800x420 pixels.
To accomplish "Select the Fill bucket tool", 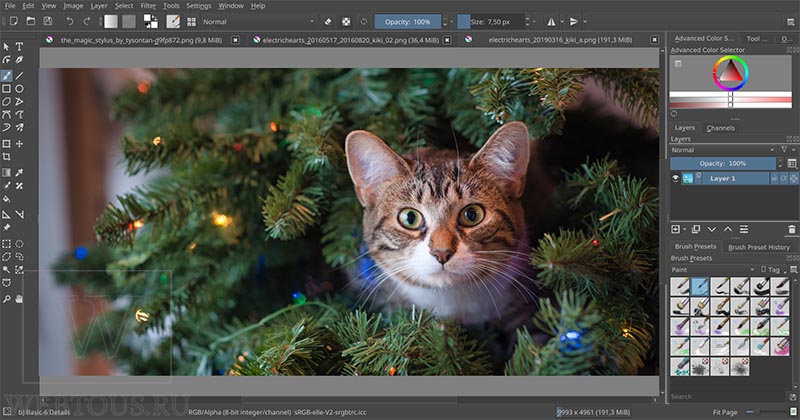I will 7,199.
